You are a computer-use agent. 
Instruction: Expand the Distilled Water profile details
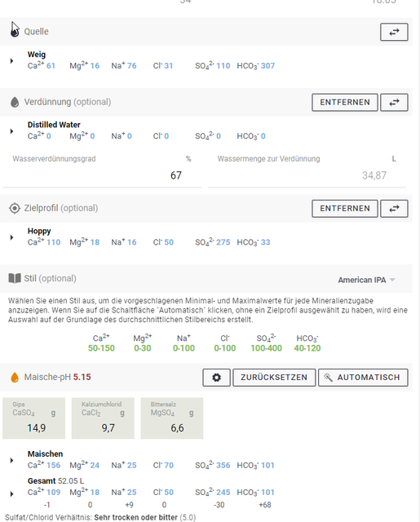[11, 131]
